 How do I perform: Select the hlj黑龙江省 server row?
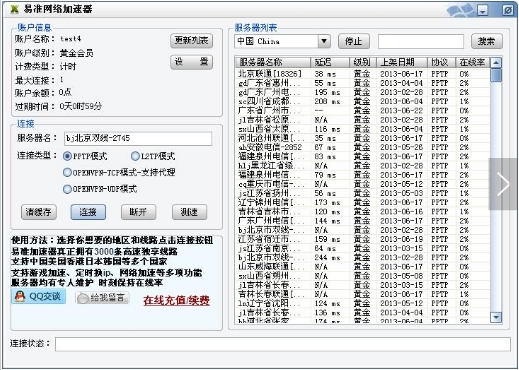363,166
